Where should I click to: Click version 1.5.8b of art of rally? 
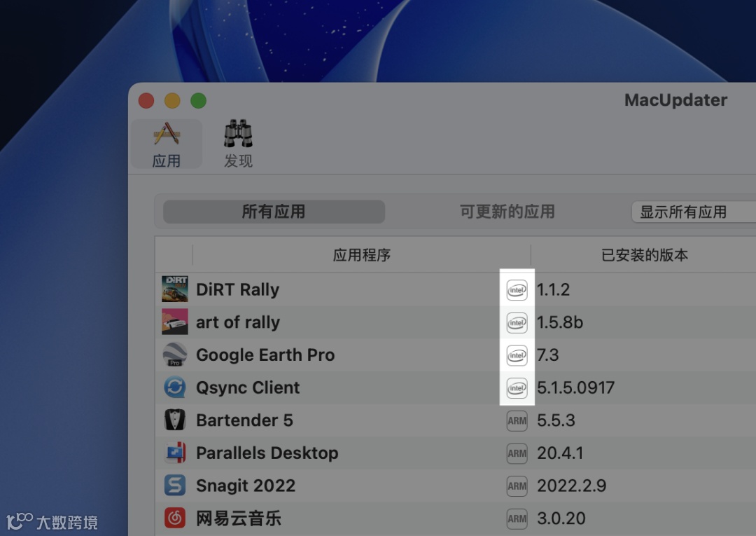coord(560,322)
